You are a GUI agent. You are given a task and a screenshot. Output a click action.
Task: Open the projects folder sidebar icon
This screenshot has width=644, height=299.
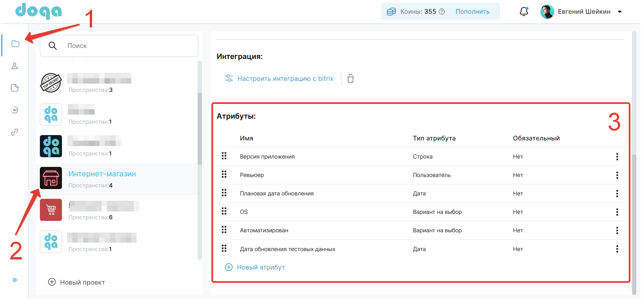(x=15, y=44)
